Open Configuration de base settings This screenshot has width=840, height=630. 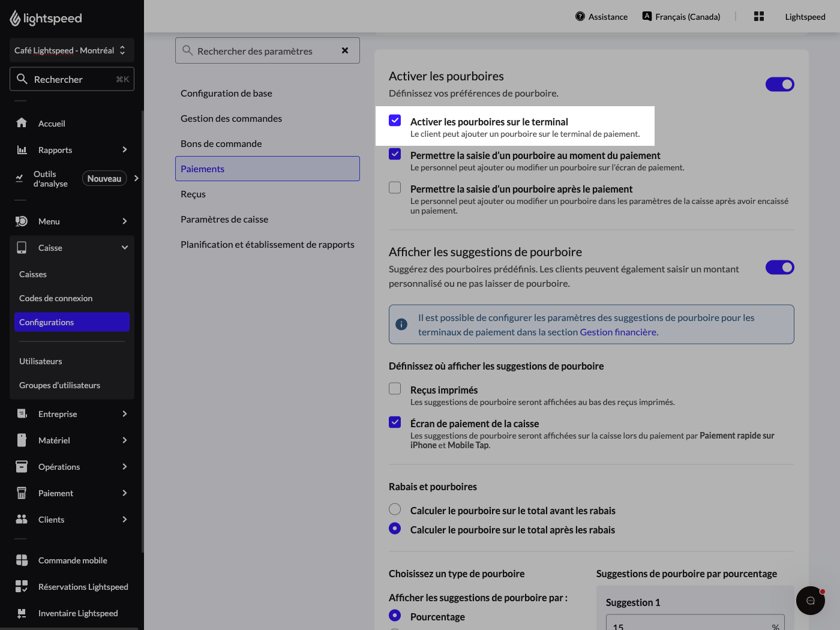tap(268, 93)
